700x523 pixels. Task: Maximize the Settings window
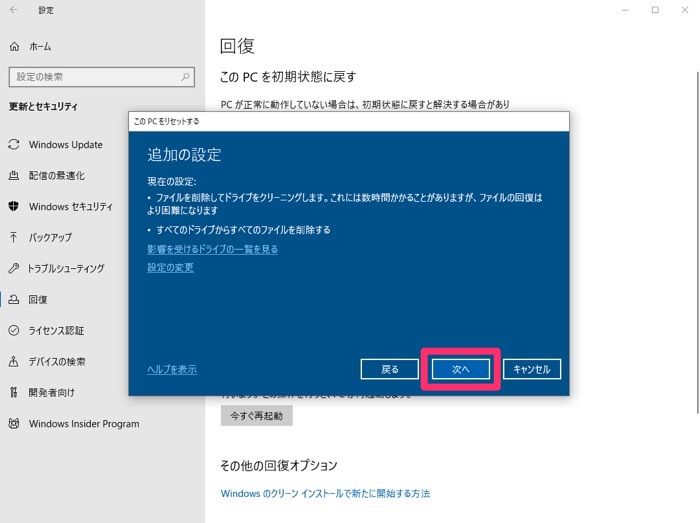(655, 10)
